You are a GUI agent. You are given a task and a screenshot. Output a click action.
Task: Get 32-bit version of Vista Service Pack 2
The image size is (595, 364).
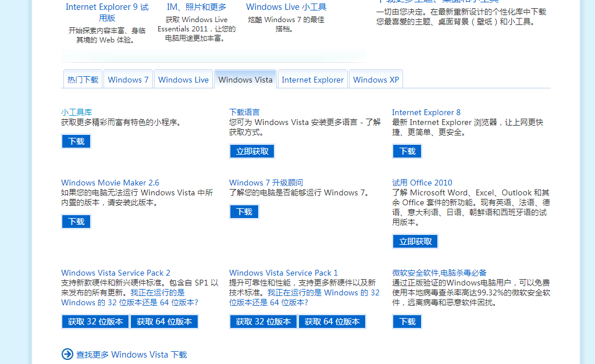(95, 322)
